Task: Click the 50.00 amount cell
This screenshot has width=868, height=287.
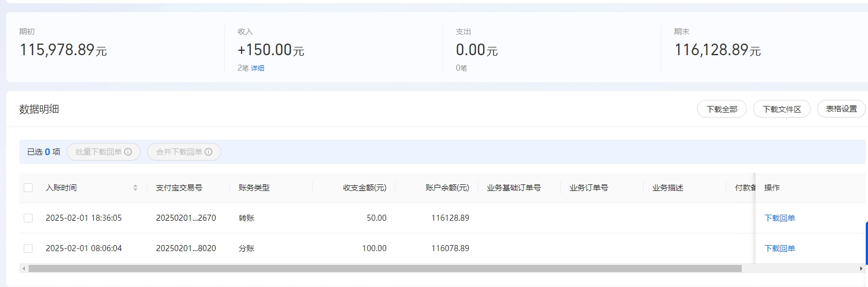Action: pyautogui.click(x=377, y=218)
